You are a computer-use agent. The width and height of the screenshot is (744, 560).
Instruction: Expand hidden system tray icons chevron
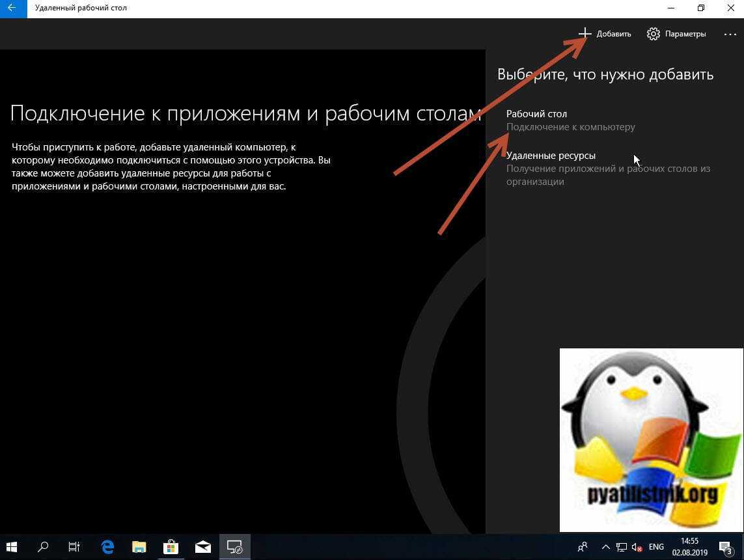point(605,547)
